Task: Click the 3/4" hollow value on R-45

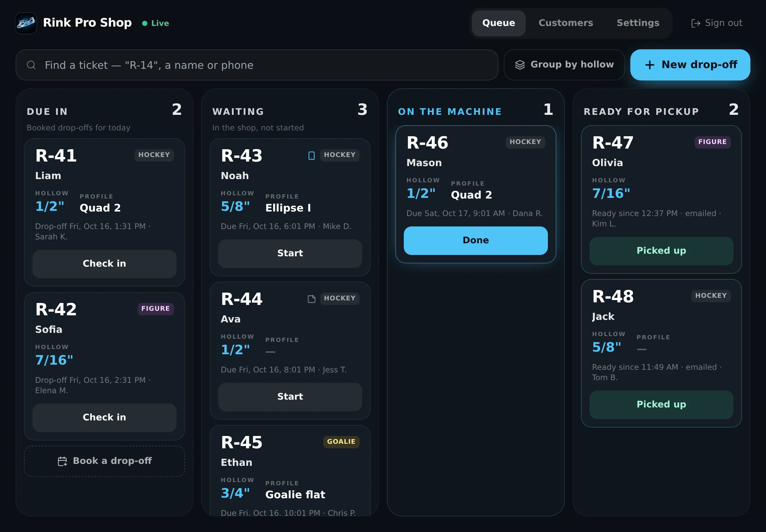Action: [x=235, y=493]
